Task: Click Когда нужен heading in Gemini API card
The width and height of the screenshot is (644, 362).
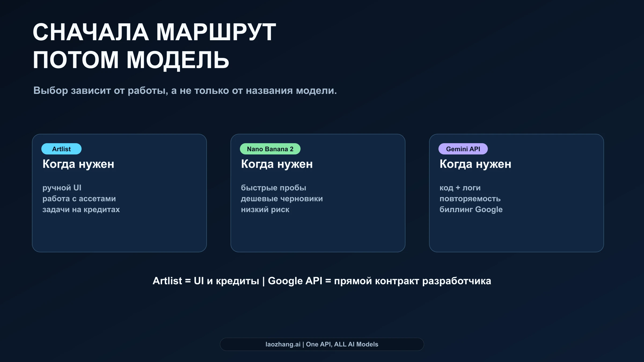Action: (475, 164)
